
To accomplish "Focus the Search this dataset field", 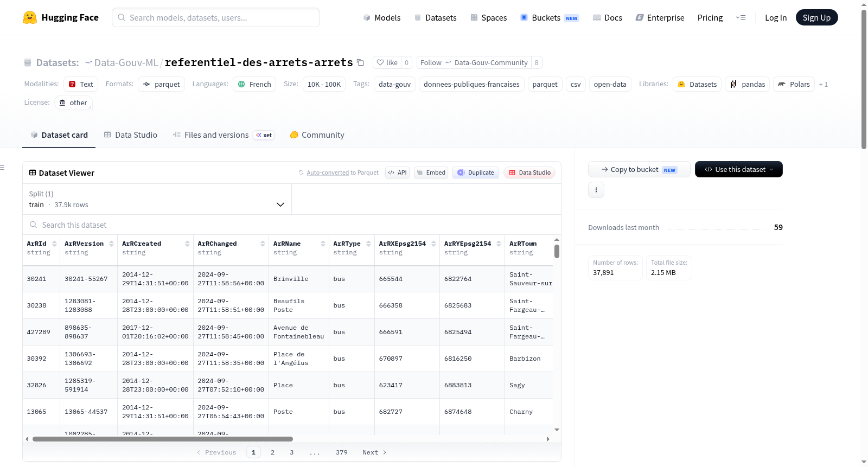I will click(x=292, y=225).
